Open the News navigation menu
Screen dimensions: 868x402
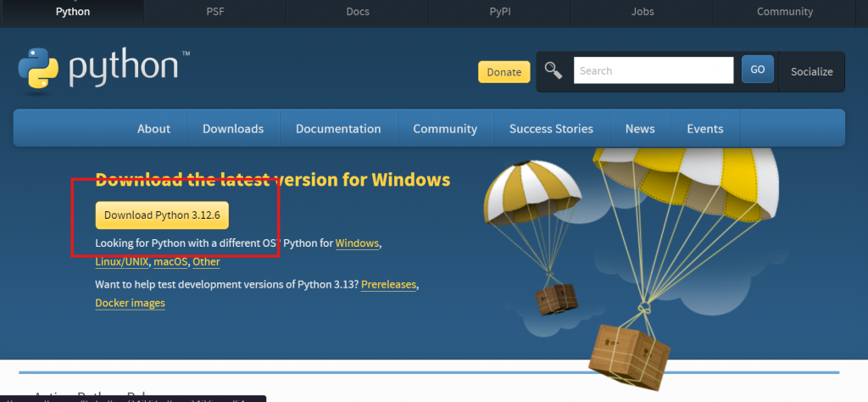click(x=640, y=128)
